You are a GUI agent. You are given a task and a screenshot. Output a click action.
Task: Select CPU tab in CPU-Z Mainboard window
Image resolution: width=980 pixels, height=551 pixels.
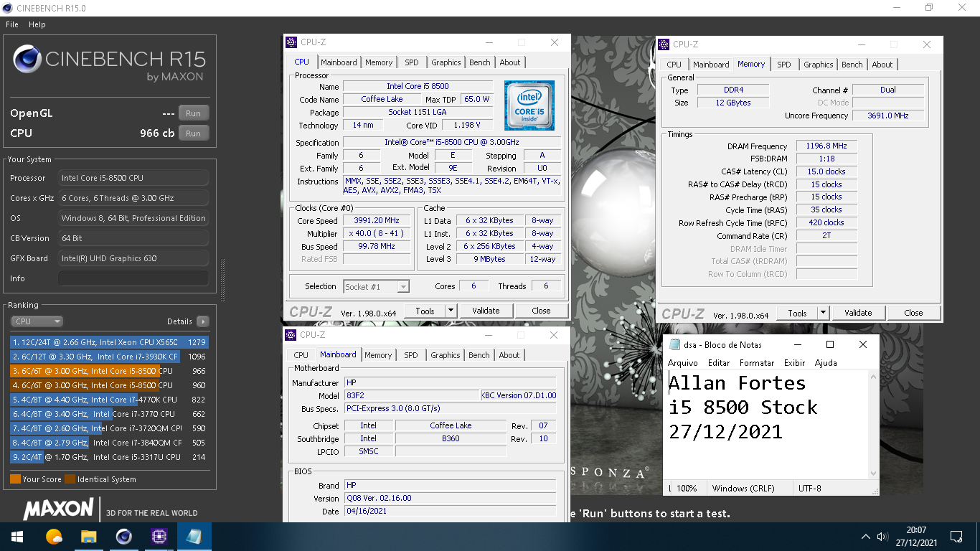click(301, 355)
